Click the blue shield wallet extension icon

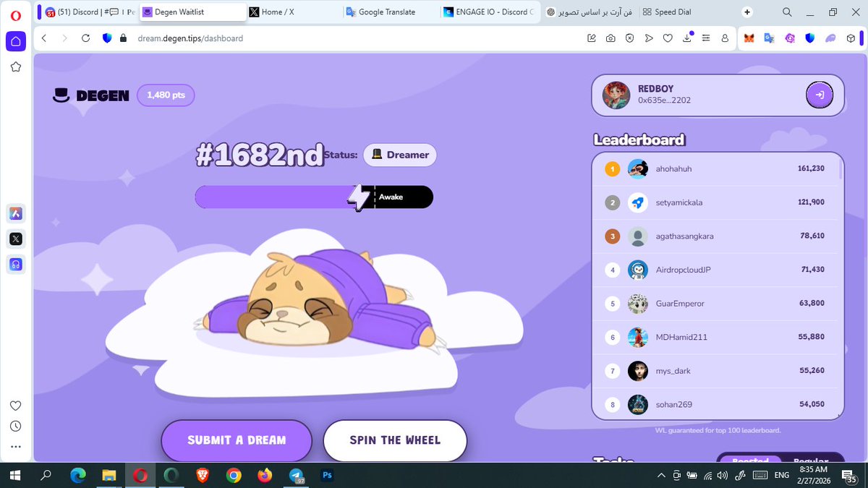(810, 38)
